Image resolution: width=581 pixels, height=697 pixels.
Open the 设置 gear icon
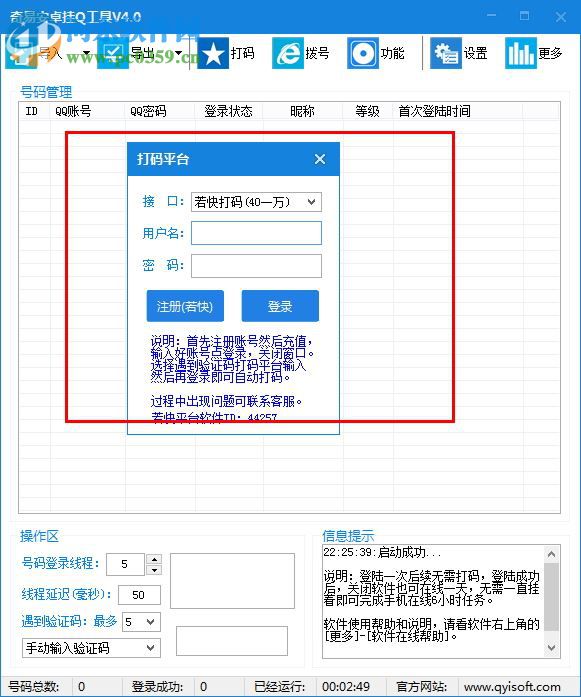point(446,53)
